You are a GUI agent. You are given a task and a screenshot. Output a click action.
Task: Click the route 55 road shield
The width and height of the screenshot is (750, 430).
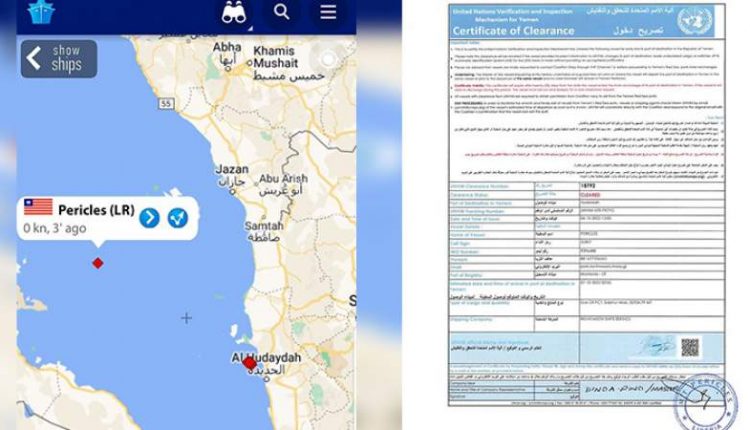pos(166,104)
